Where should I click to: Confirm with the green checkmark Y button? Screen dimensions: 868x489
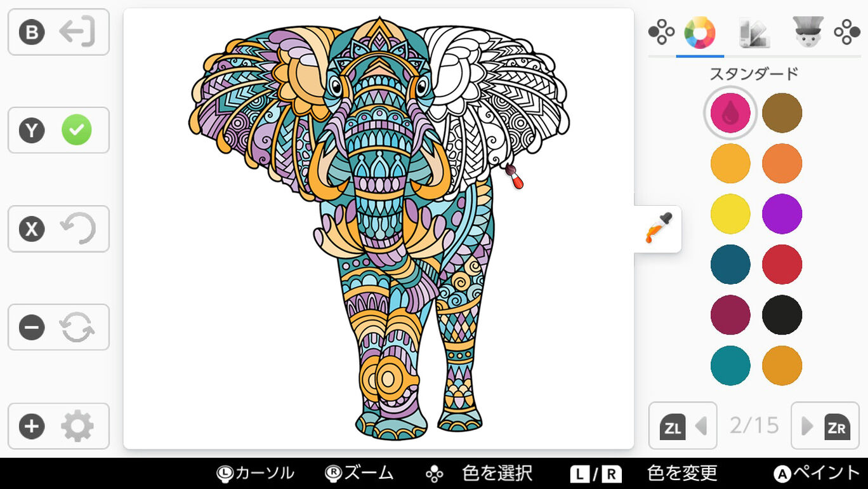click(58, 130)
